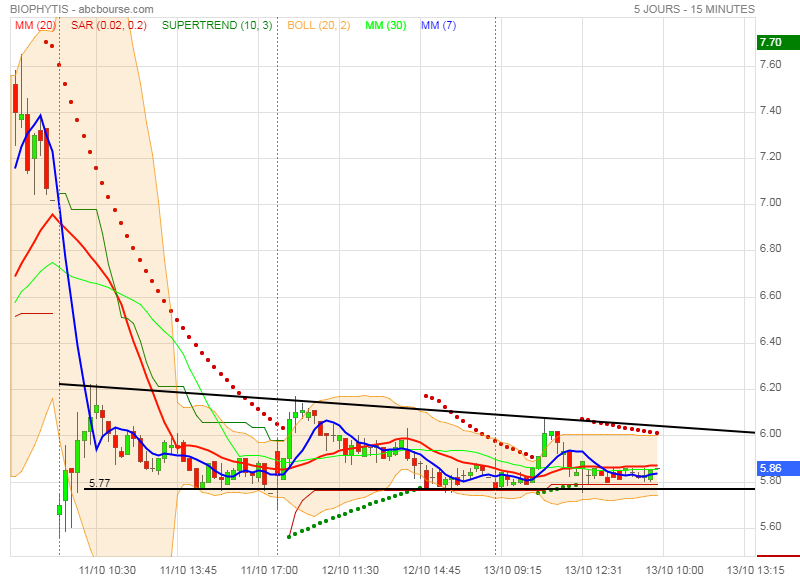Click the 13/10 12:31 time label

click(593, 570)
